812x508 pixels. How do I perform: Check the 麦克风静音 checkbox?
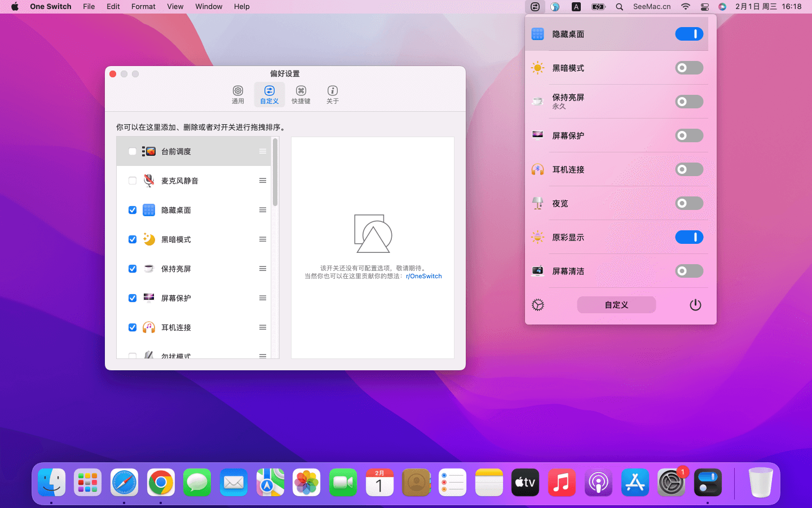click(133, 181)
